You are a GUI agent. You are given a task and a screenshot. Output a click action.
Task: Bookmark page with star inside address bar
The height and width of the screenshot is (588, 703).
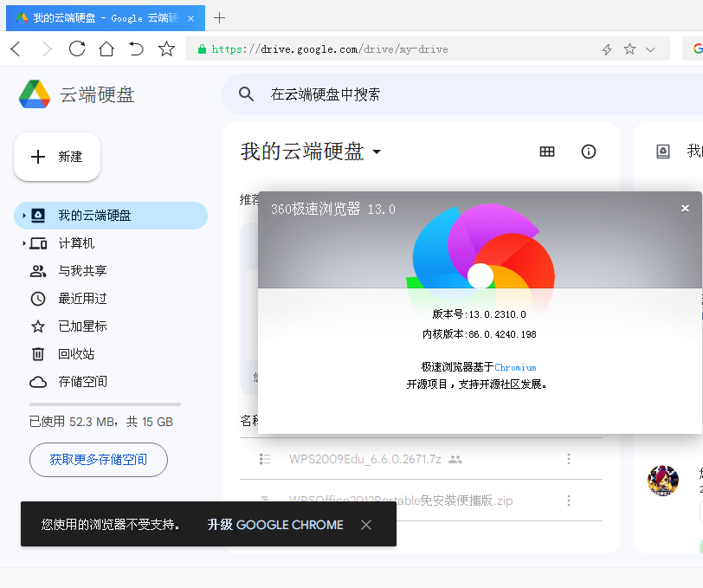(629, 48)
